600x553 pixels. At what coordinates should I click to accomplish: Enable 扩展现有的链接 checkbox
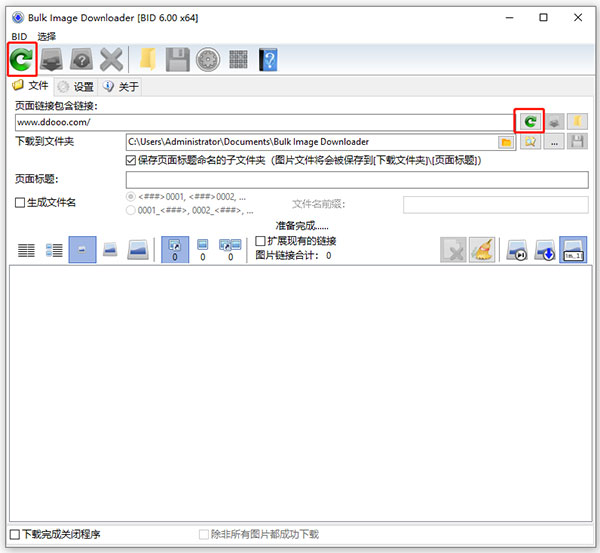coord(260,241)
